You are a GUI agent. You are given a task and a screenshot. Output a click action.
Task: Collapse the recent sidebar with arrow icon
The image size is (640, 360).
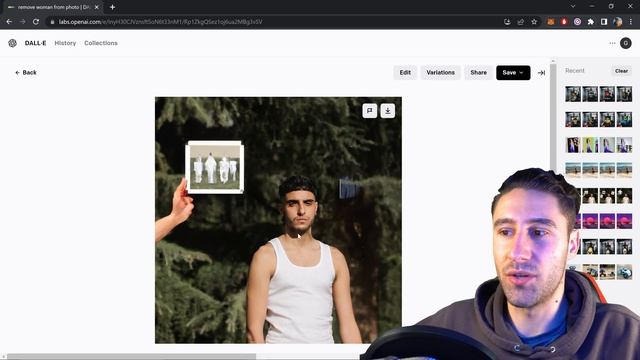tap(541, 73)
